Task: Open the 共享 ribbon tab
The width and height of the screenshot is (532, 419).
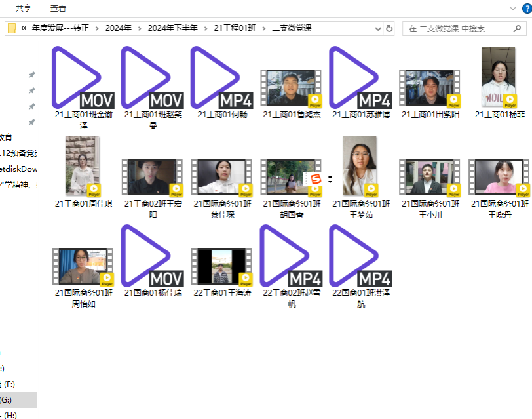Action: coord(24,9)
